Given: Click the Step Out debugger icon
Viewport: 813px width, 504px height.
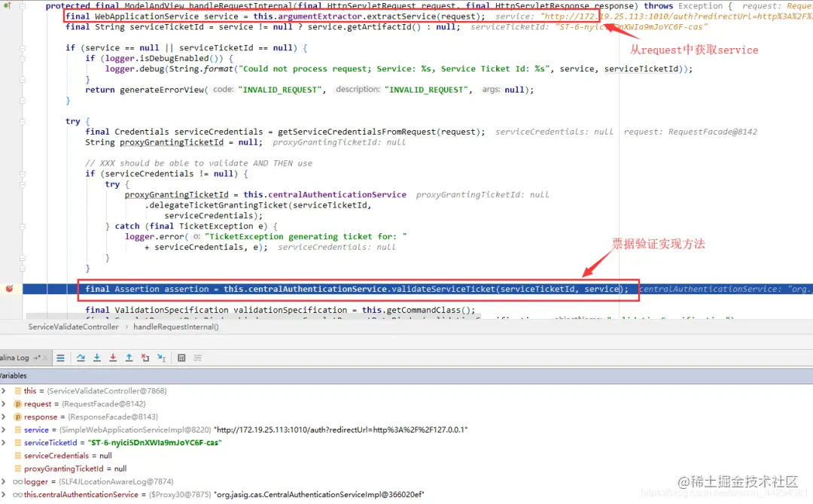Looking at the screenshot, I should coord(129,358).
